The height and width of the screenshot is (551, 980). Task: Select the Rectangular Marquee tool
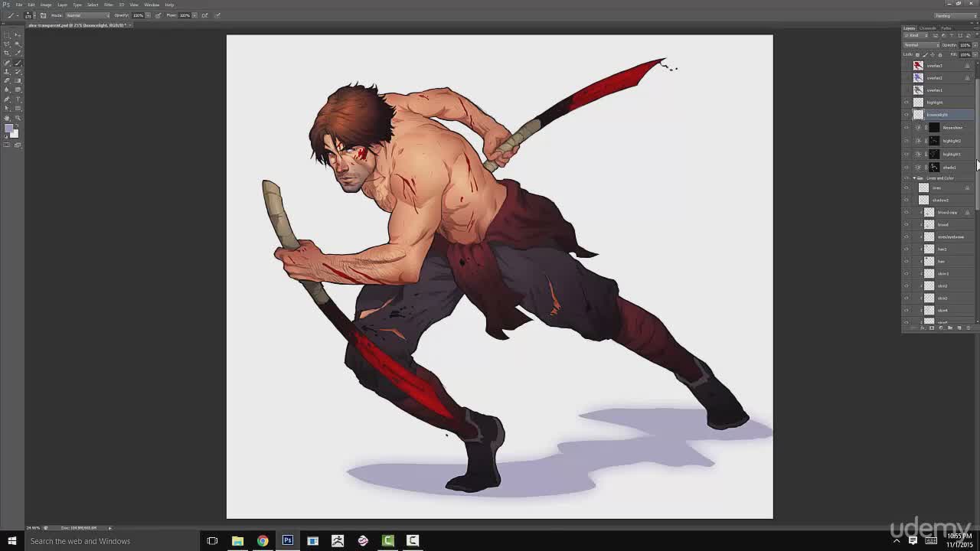pos(6,34)
